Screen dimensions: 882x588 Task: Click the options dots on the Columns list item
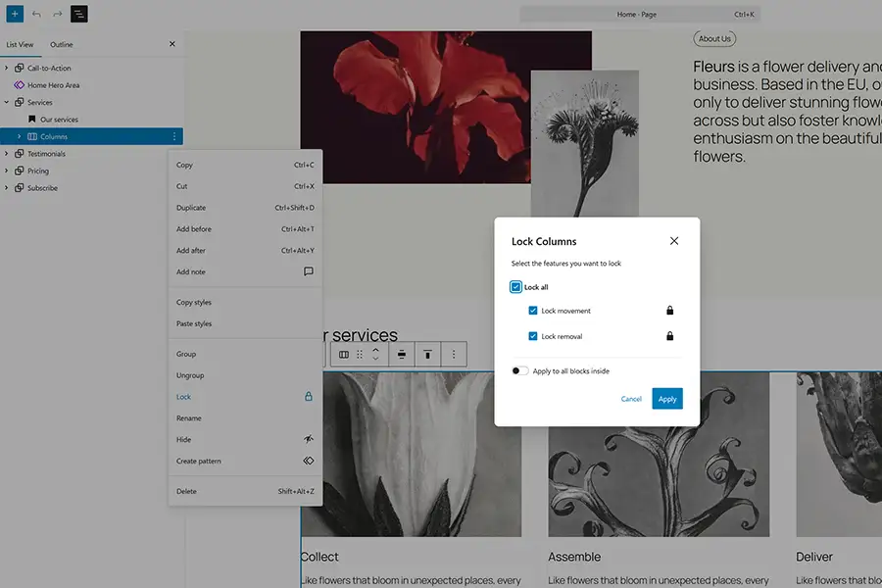[x=174, y=136]
